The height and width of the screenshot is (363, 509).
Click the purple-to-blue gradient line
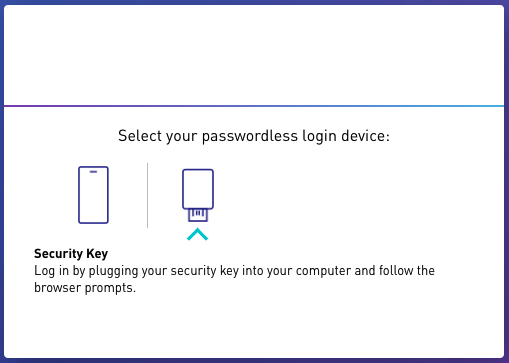tap(254, 106)
